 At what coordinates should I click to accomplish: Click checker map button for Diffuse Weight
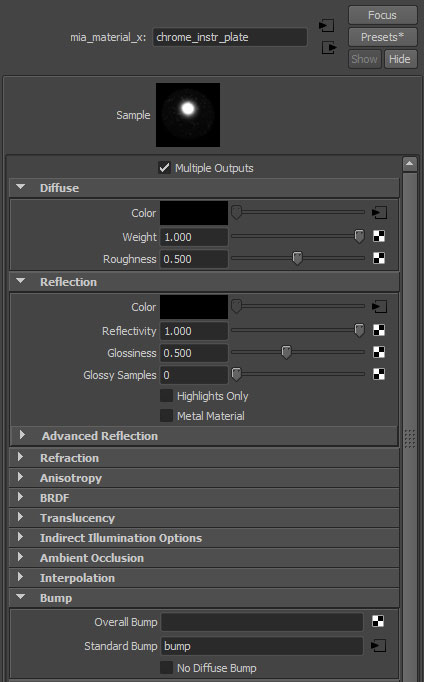point(379,236)
